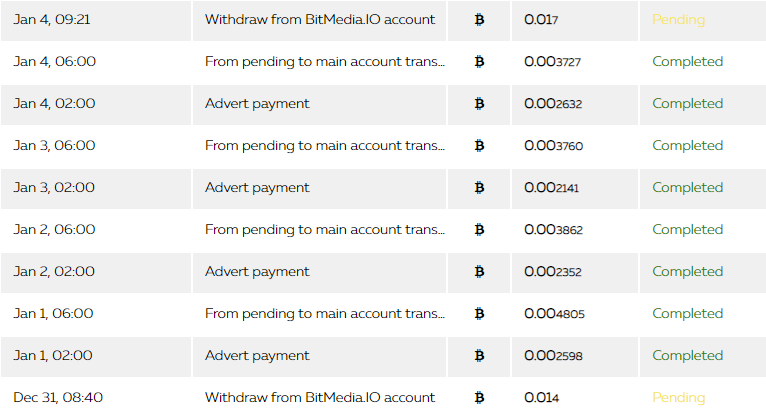Image resolution: width=766 pixels, height=420 pixels.
Task: Click the Bitcoin icon beside amount 0.002632
Action: tap(479, 104)
